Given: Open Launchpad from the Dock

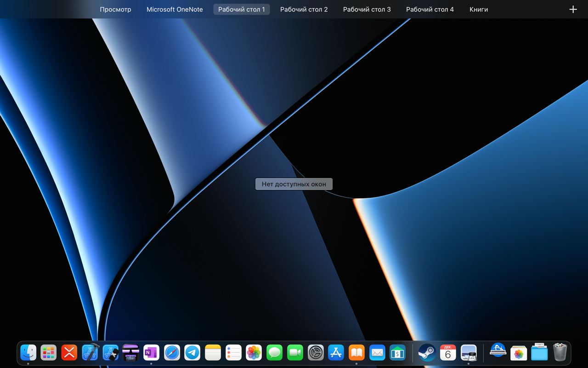Looking at the screenshot, I should (x=49, y=353).
